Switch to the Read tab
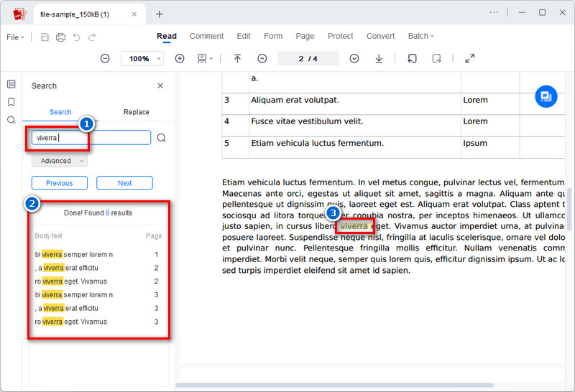The height and width of the screenshot is (392, 575). pos(167,36)
